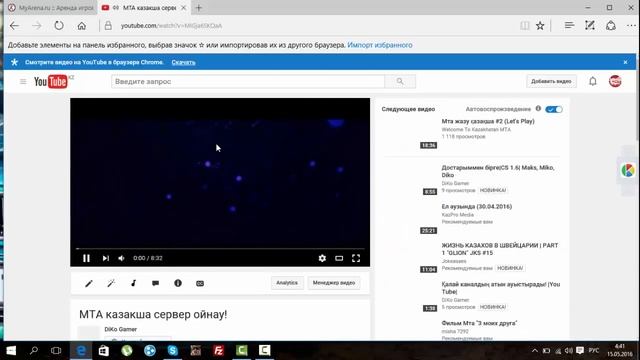640x360 pixels.
Task: Toggle the Автовоспроизведение autoplay switch
Action: point(554,109)
